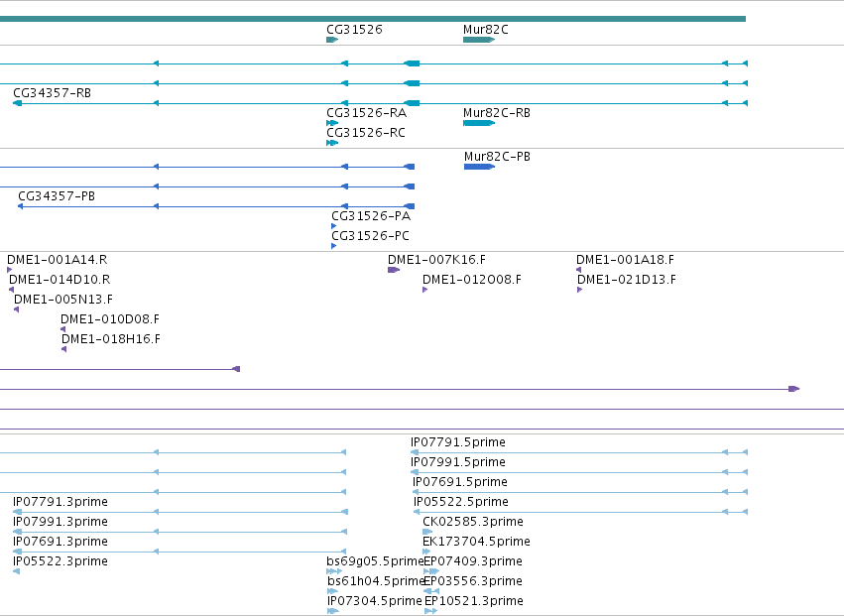Select DME1-007K16.F clone label
The height and width of the screenshot is (616, 844).
(x=436, y=260)
